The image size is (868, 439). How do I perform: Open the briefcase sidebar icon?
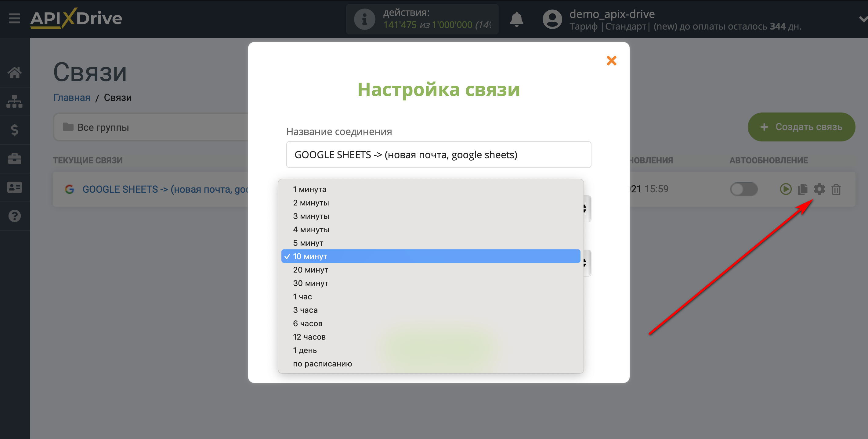tap(14, 159)
